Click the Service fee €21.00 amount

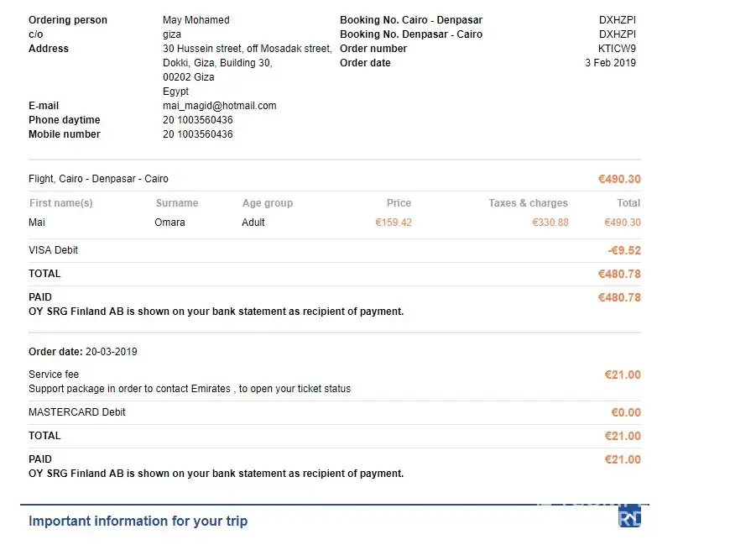(622, 375)
